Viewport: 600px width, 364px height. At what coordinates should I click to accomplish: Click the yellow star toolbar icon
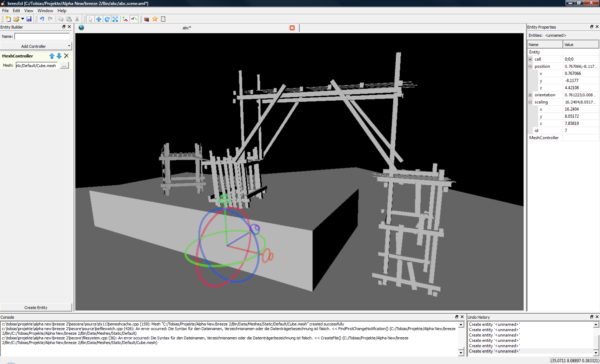155,19
